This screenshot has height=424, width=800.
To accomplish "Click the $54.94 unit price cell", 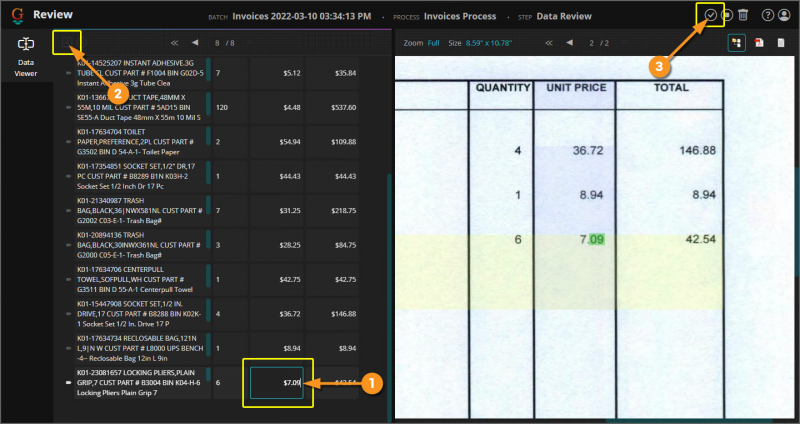I will pos(277,142).
